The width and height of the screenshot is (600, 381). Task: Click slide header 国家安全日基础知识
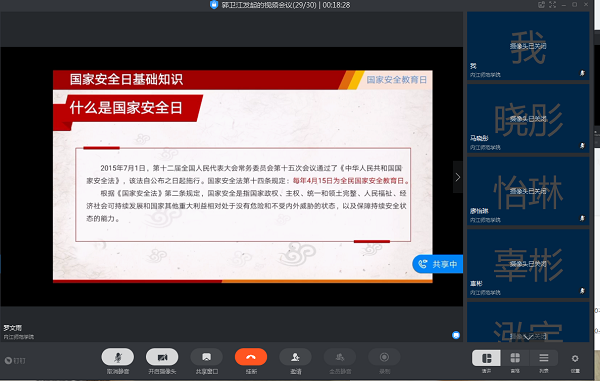click(126, 79)
